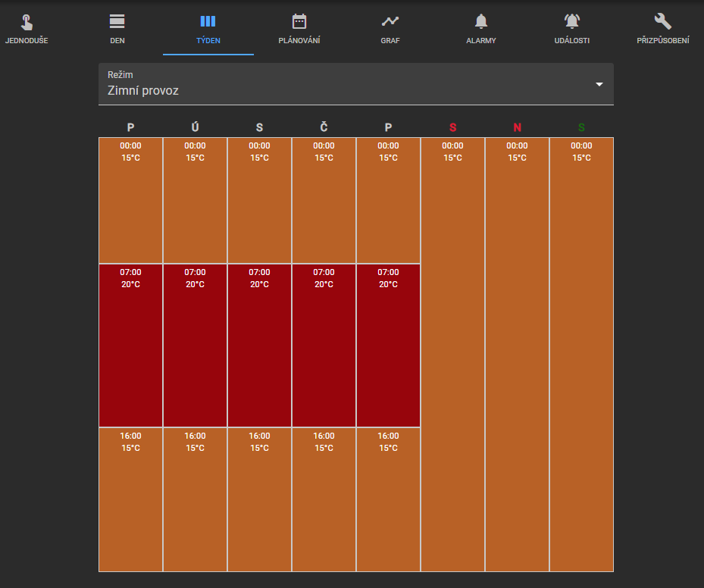Select the green S holiday column header

[x=581, y=127]
